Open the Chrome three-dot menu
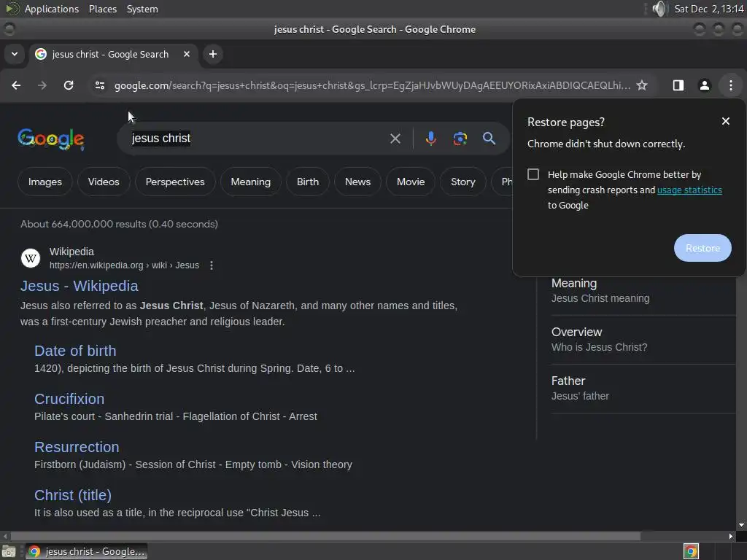Viewport: 747px width, 560px height. pyautogui.click(x=731, y=85)
